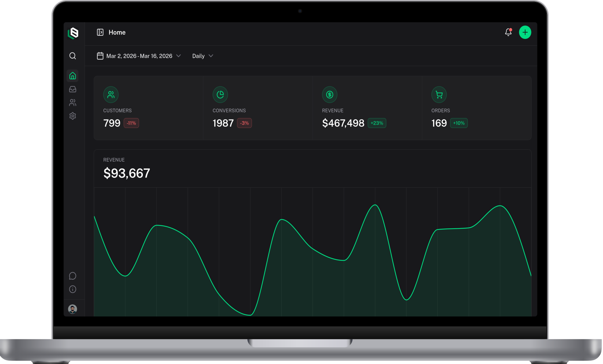Switch to the Home breadcrumb tab
The image size is (603, 364).
[x=117, y=32]
